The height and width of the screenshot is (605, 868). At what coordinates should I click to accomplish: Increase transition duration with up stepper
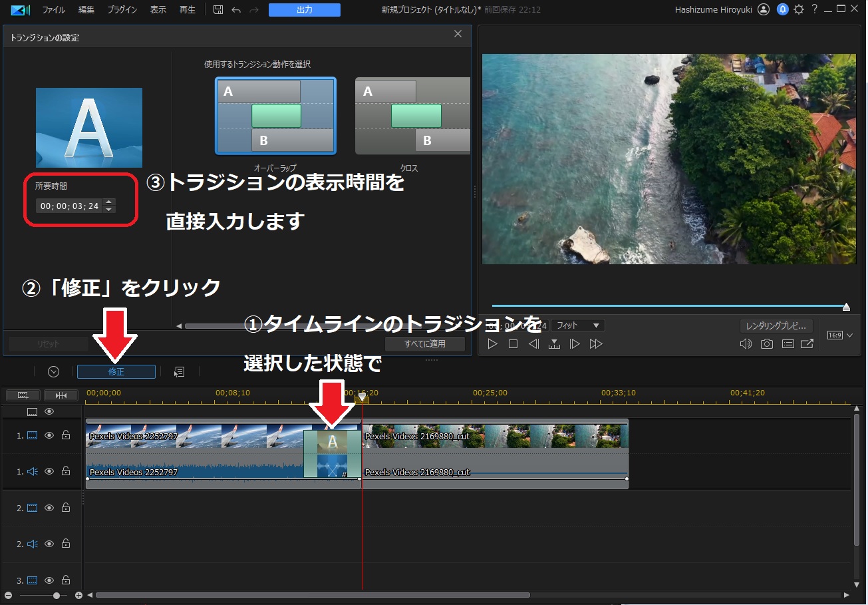point(110,202)
